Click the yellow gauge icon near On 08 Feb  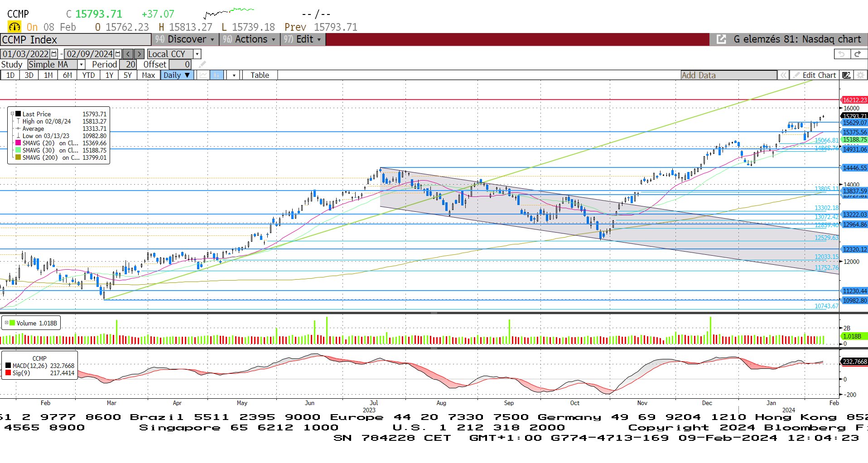coord(14,27)
